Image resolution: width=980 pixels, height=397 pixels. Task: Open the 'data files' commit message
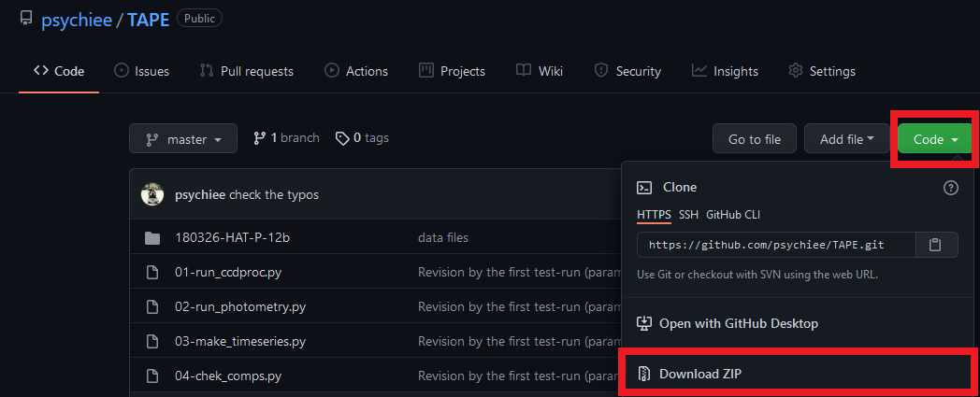coord(443,238)
